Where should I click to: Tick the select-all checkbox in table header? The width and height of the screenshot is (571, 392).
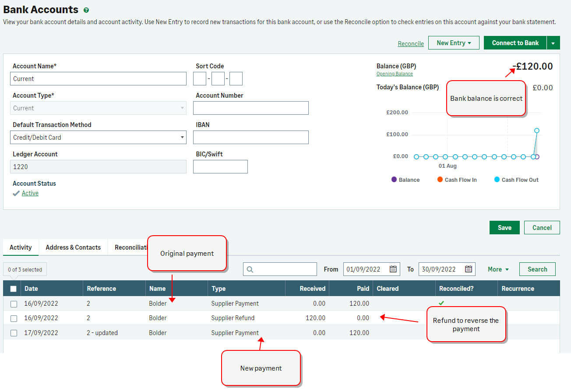14,289
